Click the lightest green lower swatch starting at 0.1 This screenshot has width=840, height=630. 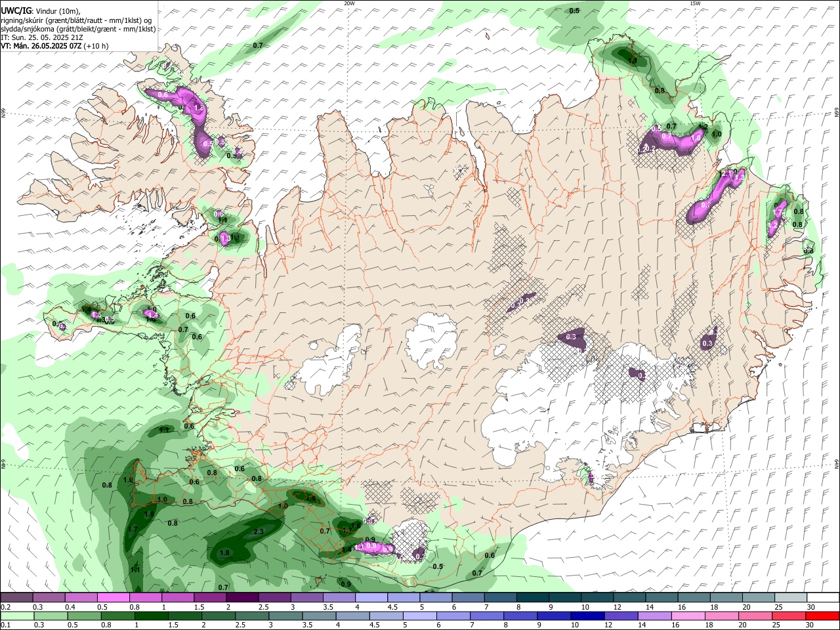pos(16,616)
